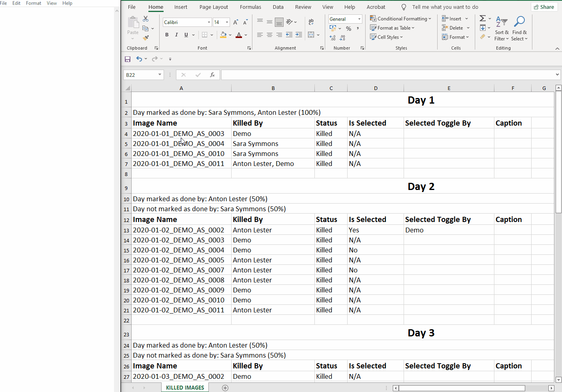Image resolution: width=562 pixels, height=392 pixels.
Task: Toggle bottom vertical alignment
Action: tap(279, 22)
